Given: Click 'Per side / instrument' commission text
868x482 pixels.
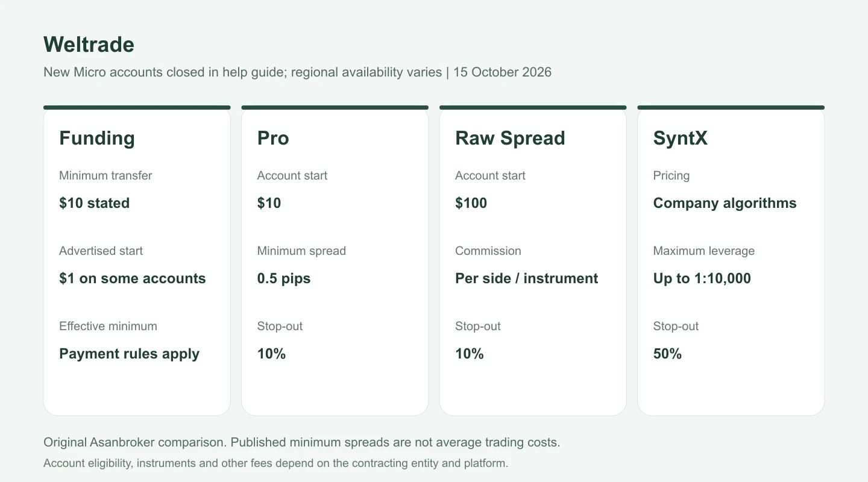Looking at the screenshot, I should pyautogui.click(x=527, y=278).
